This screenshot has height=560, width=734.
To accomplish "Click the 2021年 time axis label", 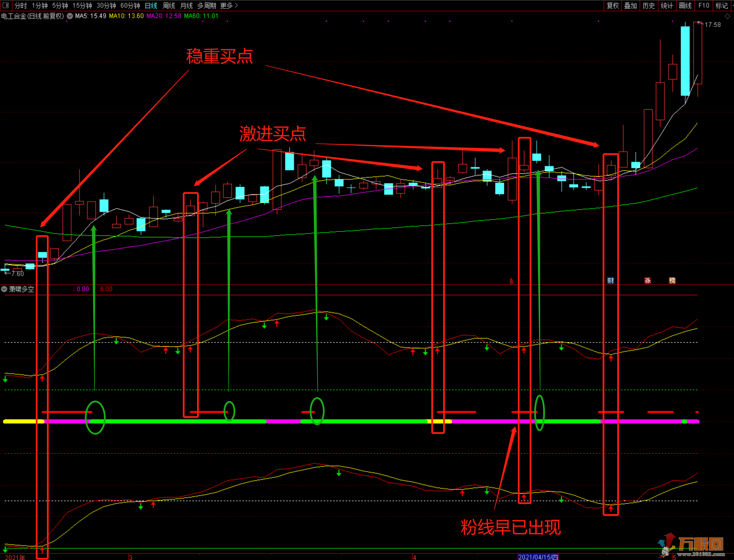I will click(15, 557).
